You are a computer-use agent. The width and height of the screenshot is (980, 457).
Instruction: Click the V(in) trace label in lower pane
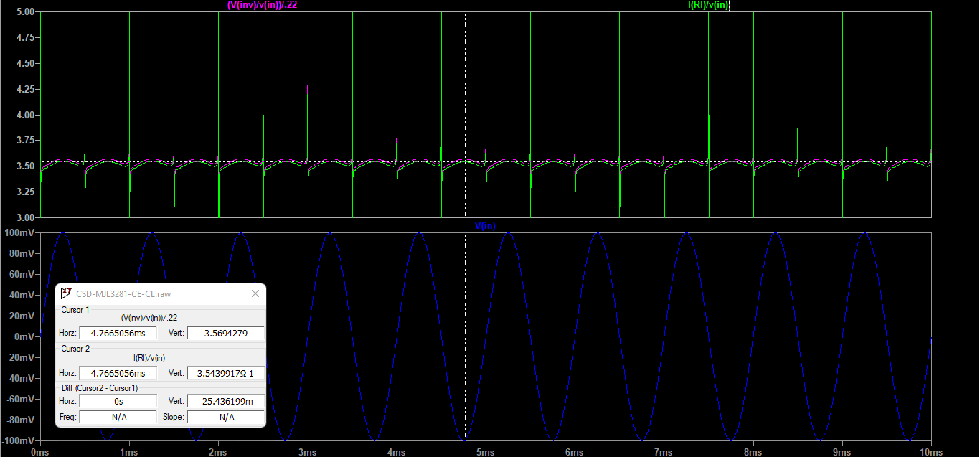[x=485, y=226]
